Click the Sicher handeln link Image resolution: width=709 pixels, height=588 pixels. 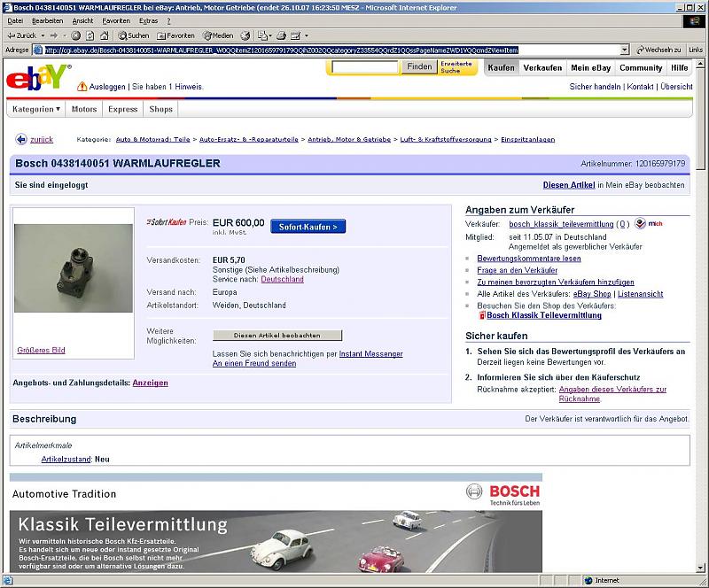[595, 86]
